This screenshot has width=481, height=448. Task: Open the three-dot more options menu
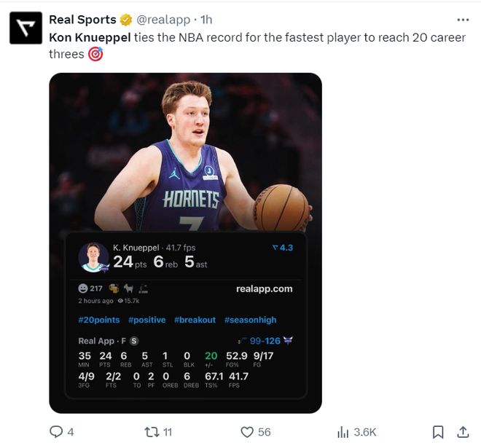click(462, 20)
